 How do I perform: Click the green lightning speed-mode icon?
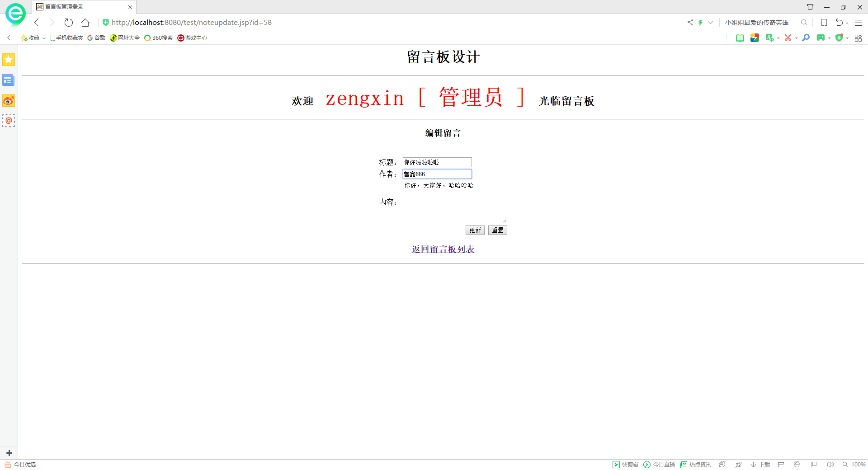[700, 22]
